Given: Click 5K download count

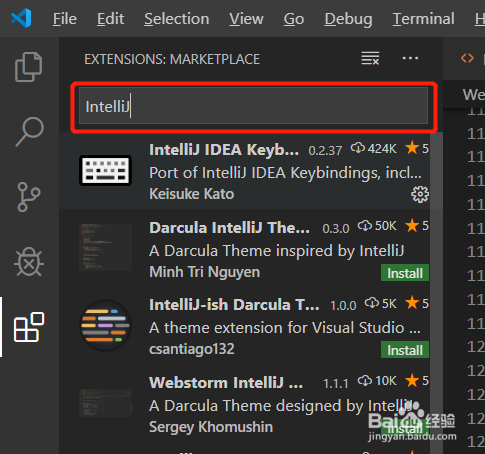Looking at the screenshot, I should [x=381, y=304].
